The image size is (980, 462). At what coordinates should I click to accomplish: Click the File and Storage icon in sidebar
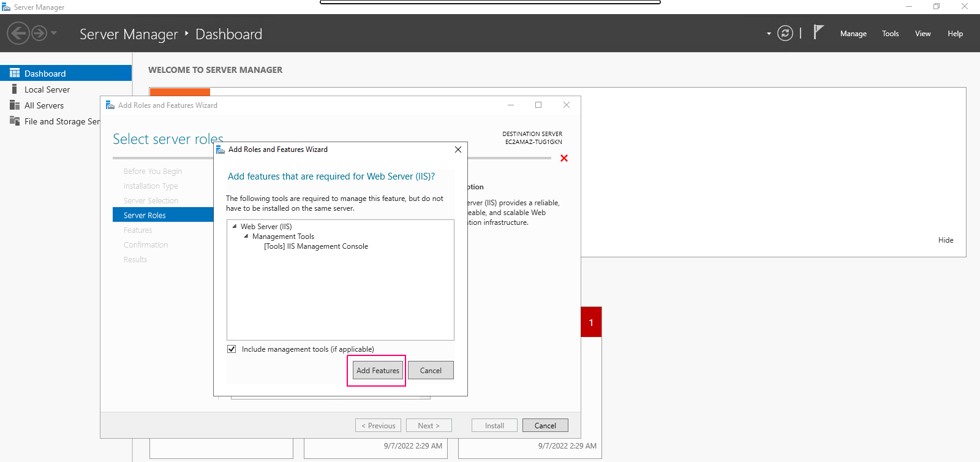15,121
